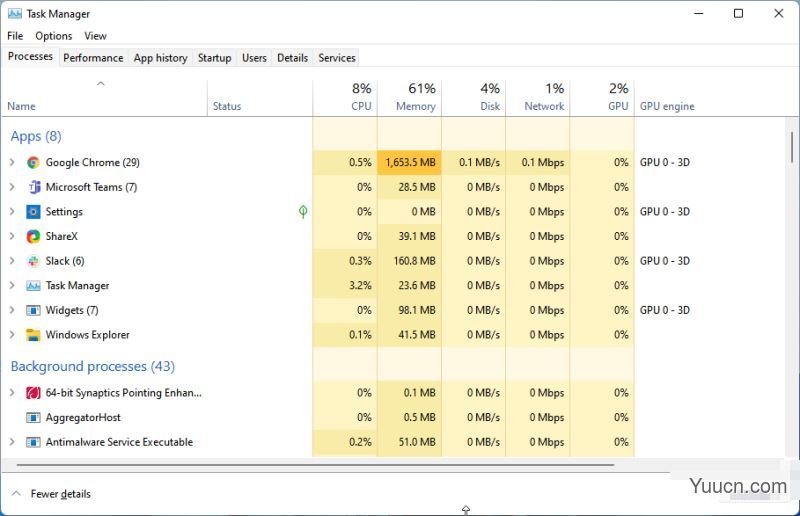This screenshot has height=516, width=800.
Task: Expand the Settings process row
Action: click(12, 211)
